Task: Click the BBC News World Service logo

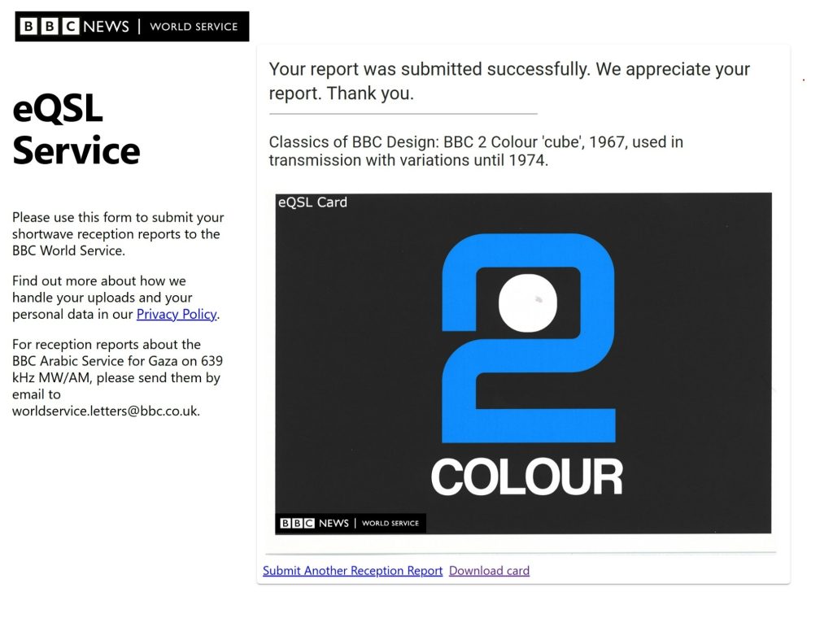Action: tap(132, 27)
